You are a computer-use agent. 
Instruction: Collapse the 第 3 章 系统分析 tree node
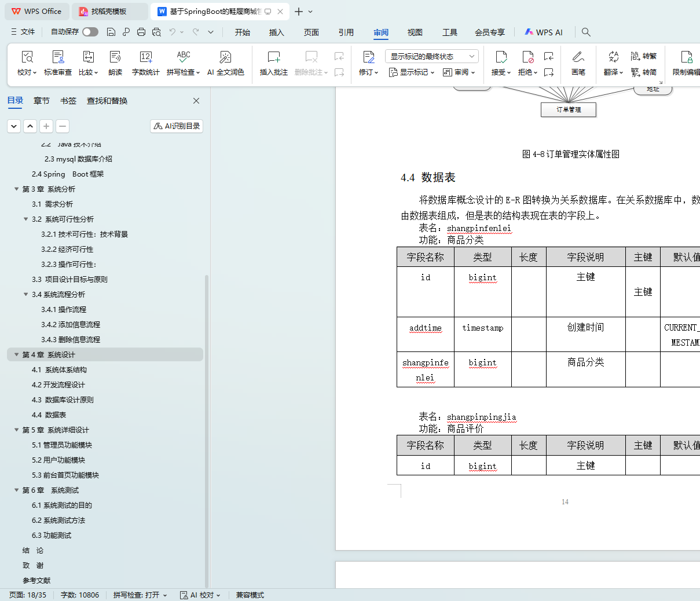(17, 189)
